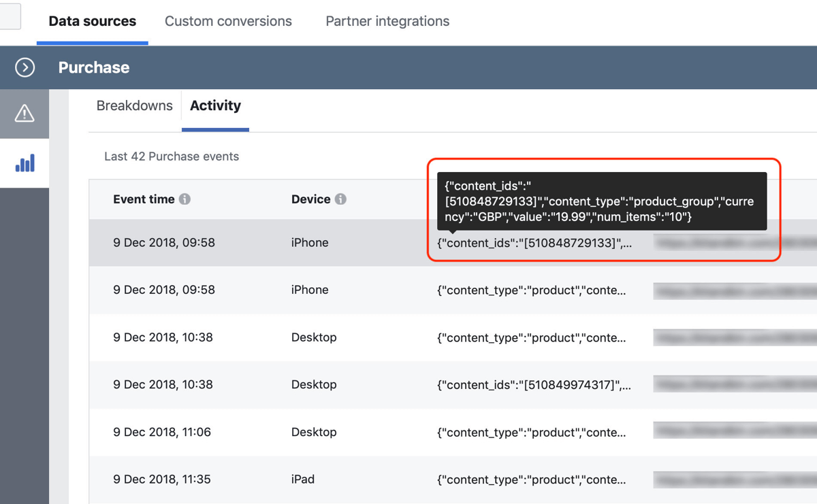Viewport: 817px width, 504px height.
Task: Click the Desktop 11:06 event row
Action: [x=162, y=433]
